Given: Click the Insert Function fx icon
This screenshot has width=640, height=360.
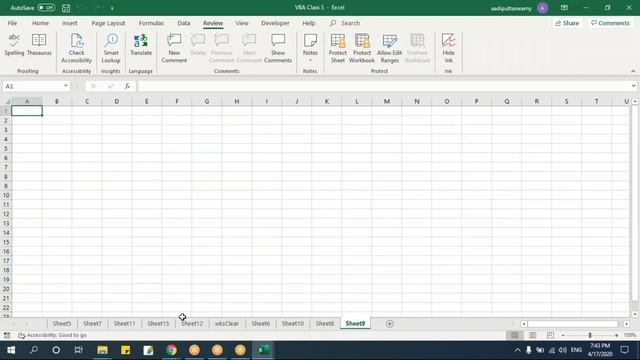Looking at the screenshot, I should (127, 86).
